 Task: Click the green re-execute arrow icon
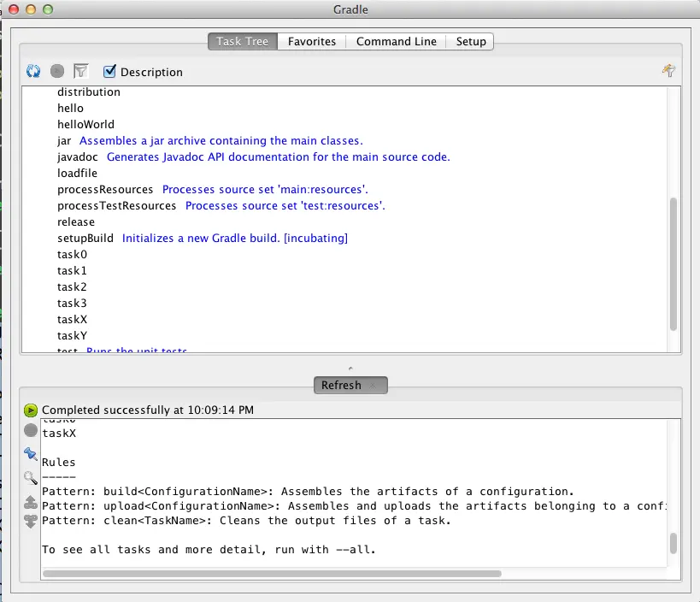31,410
